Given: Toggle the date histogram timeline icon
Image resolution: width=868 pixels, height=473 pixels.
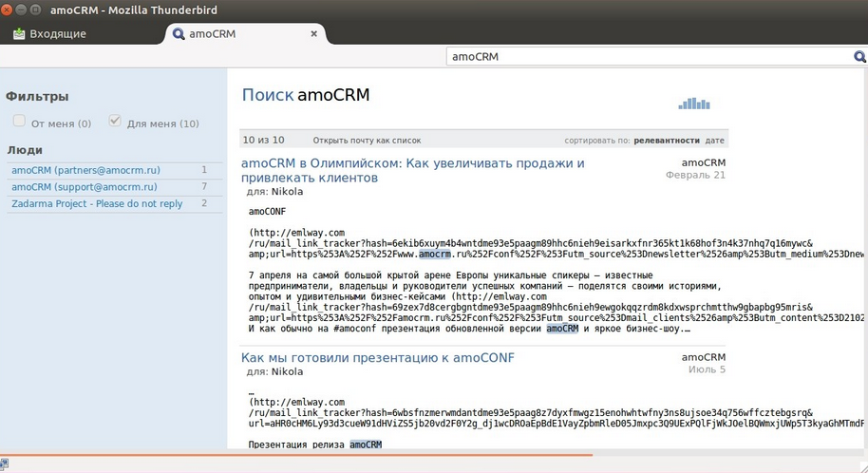Looking at the screenshot, I should click(694, 104).
